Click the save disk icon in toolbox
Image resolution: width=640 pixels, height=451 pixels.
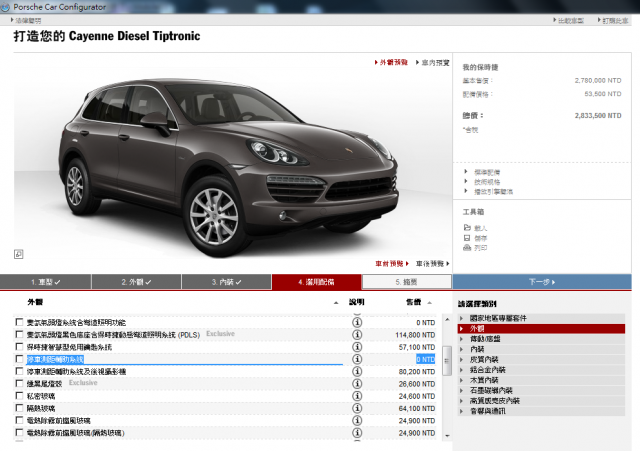click(467, 238)
